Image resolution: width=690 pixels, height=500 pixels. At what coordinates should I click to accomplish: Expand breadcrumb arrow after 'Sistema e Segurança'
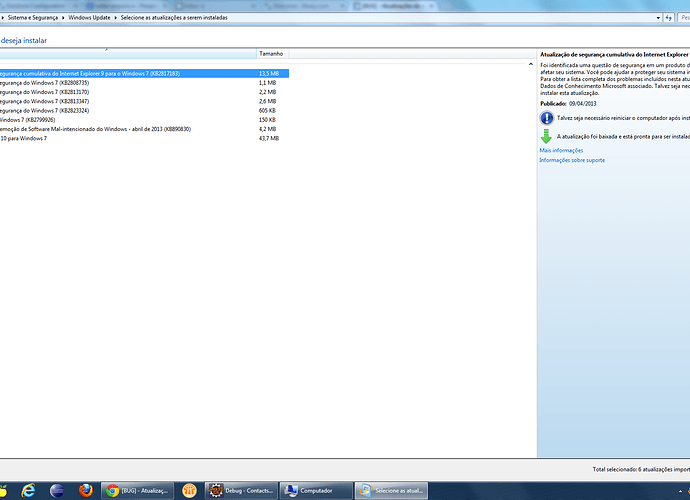63,18
